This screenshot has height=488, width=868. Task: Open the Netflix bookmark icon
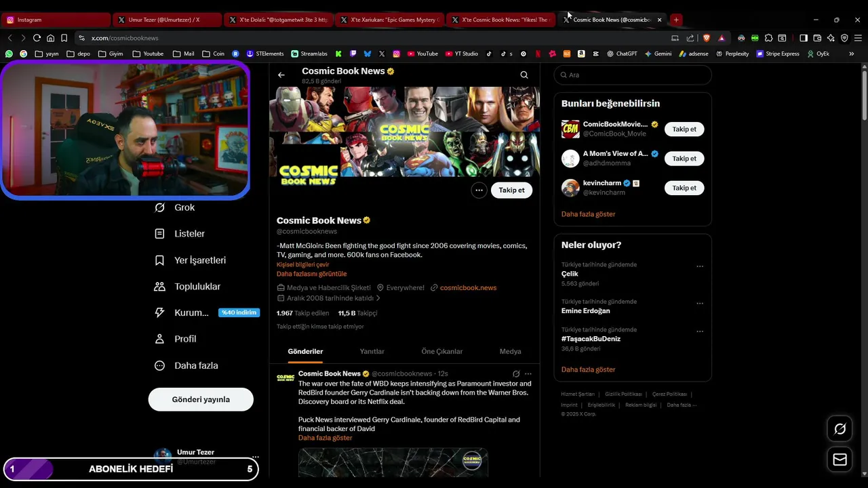pyautogui.click(x=538, y=54)
